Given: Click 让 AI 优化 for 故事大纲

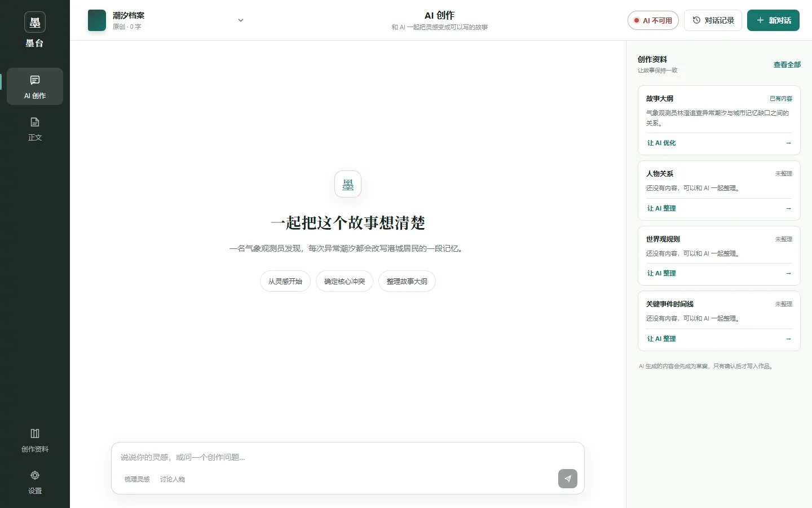Looking at the screenshot, I should click(x=661, y=143).
